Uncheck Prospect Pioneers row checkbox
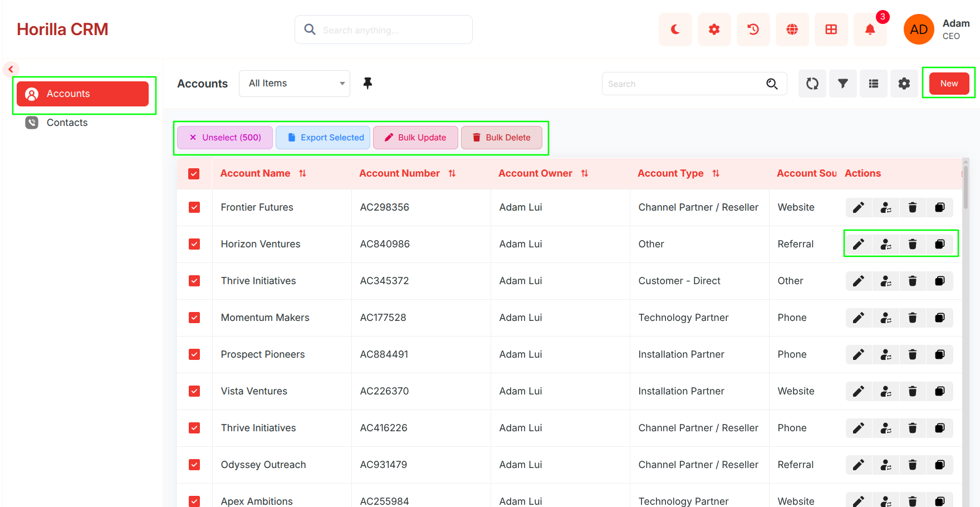This screenshot has width=980, height=507. [194, 354]
